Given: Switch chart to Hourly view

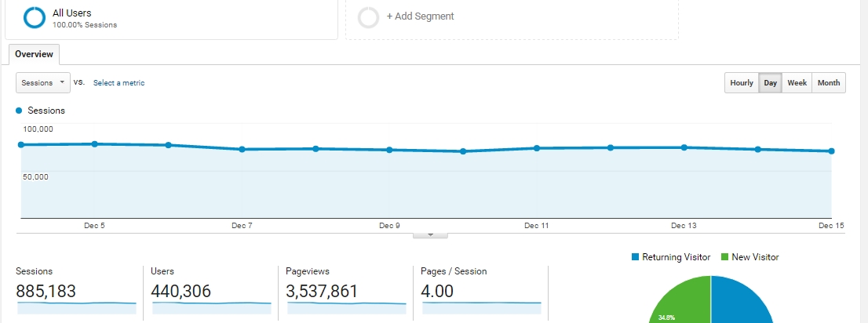Looking at the screenshot, I should pyautogui.click(x=742, y=83).
